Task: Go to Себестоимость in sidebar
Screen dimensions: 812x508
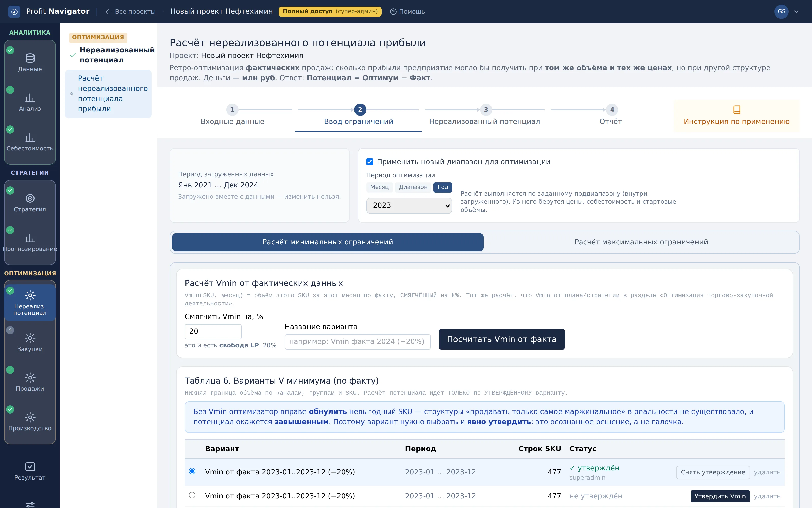Action: click(x=30, y=142)
